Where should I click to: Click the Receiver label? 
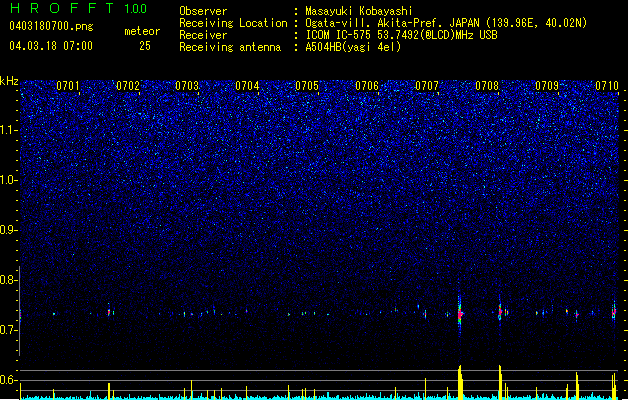(x=203, y=35)
